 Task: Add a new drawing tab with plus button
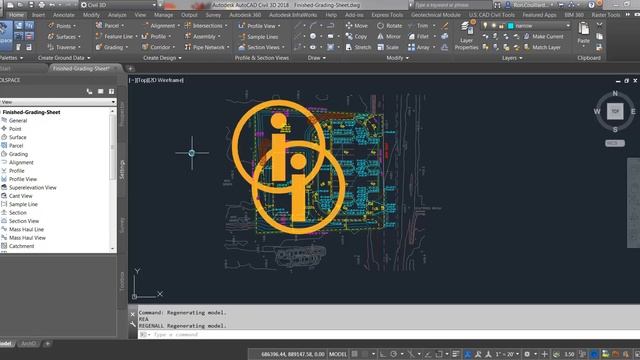(130, 68)
